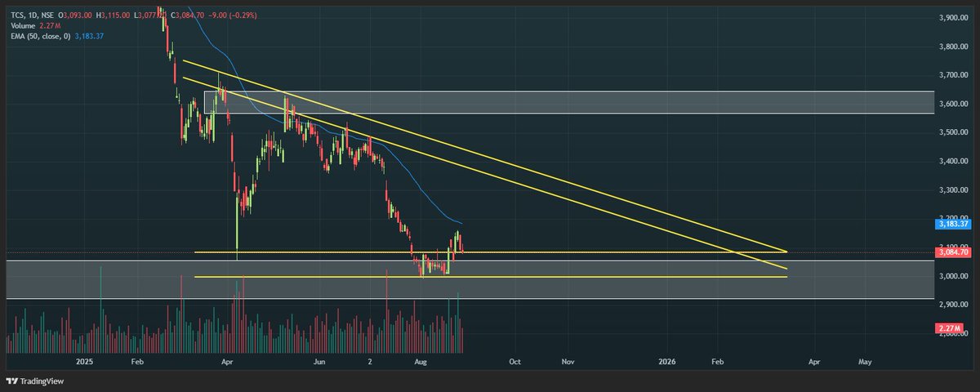Click the 3,900.00 price axis label
The width and height of the screenshot is (980, 392).
(953, 18)
